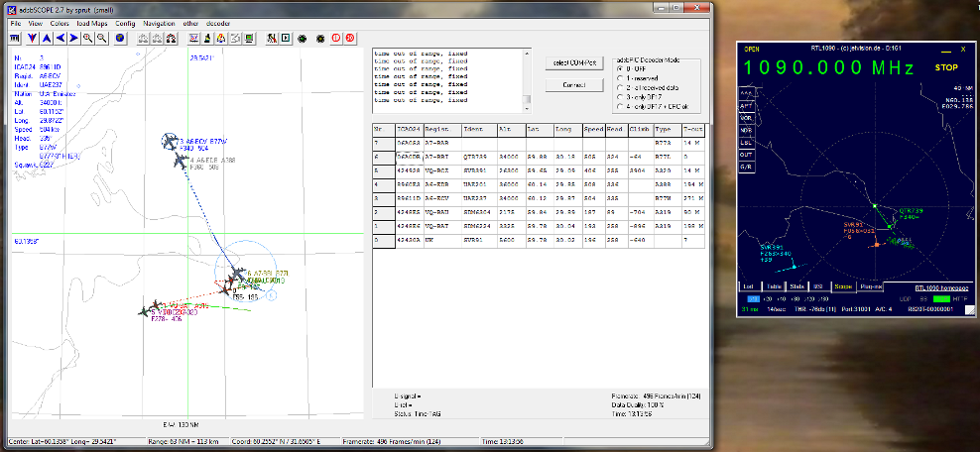980x452 pixels.
Task: Select decoder mode 2 - all received data
Action: (621, 87)
